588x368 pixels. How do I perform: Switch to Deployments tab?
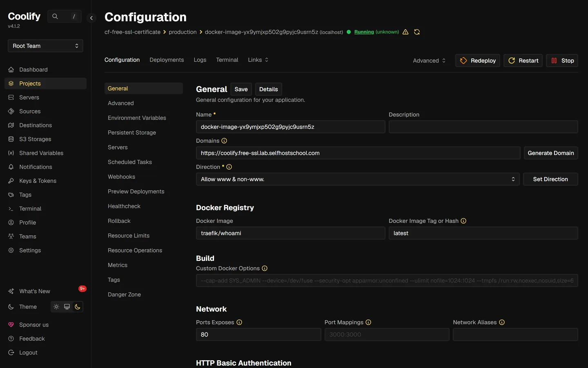[x=167, y=60]
